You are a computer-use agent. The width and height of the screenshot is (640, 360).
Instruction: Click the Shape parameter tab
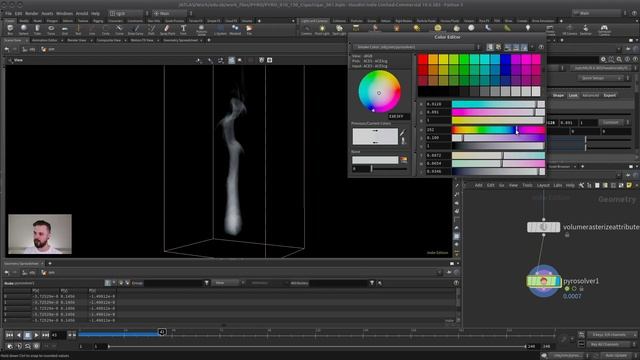[x=558, y=96]
